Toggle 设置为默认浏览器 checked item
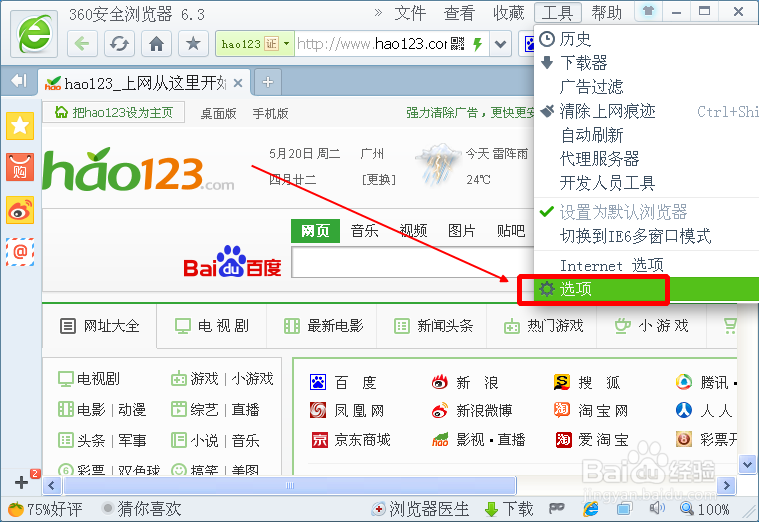Image resolution: width=759 pixels, height=522 pixels. click(647, 212)
